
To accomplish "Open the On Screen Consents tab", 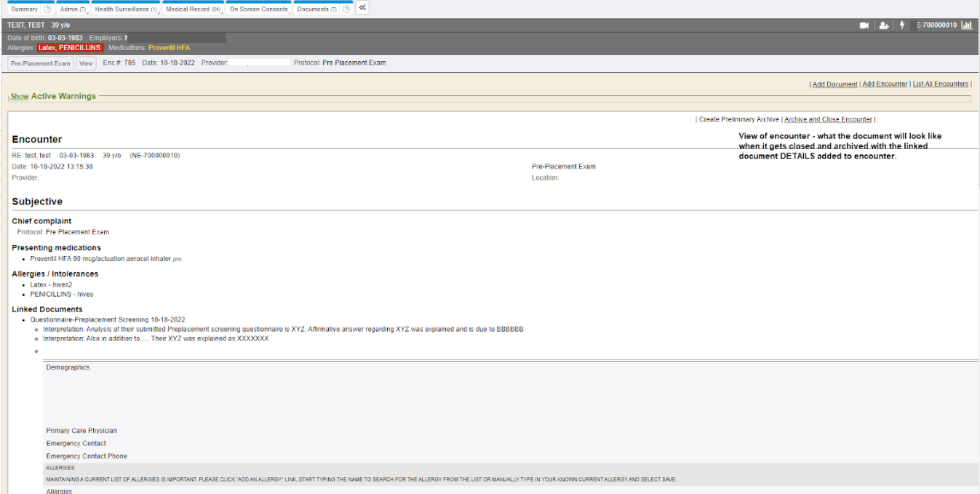I will 258,9.
